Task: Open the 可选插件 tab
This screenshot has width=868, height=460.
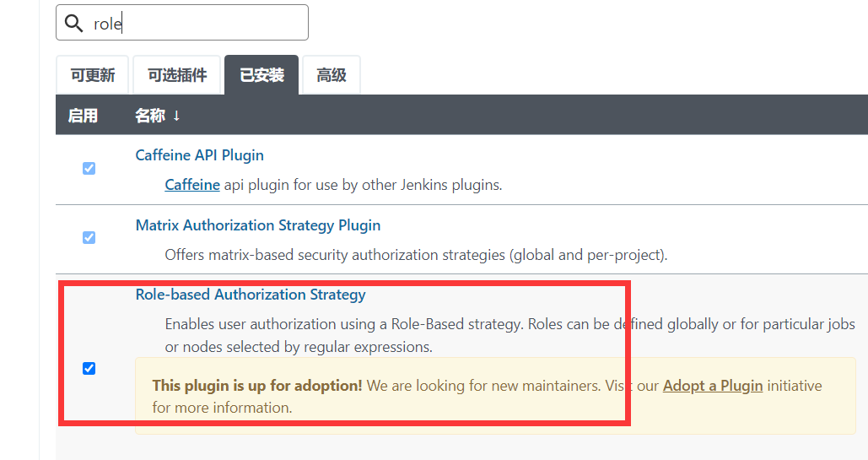Action: pyautogui.click(x=177, y=75)
